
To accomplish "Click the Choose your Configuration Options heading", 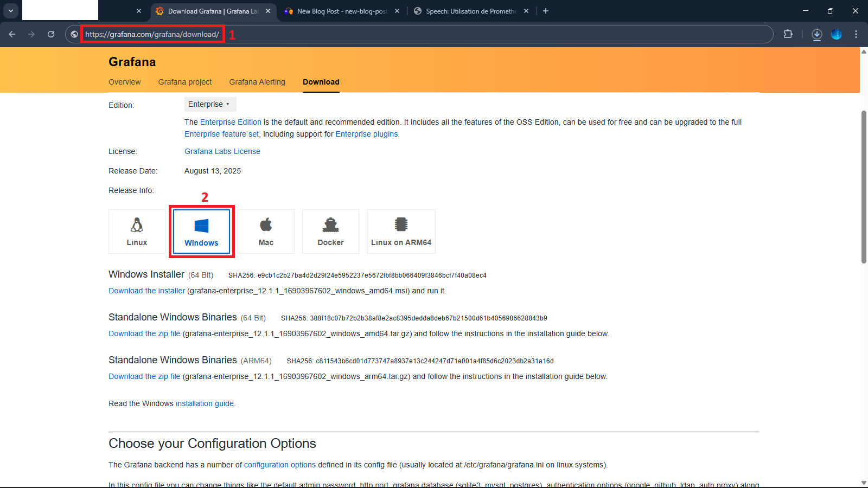I will tap(212, 444).
